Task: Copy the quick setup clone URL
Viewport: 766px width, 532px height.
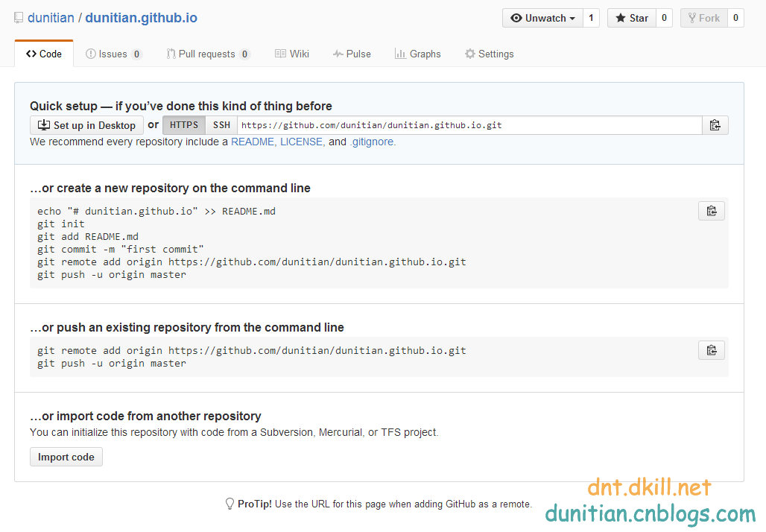Action: [715, 126]
